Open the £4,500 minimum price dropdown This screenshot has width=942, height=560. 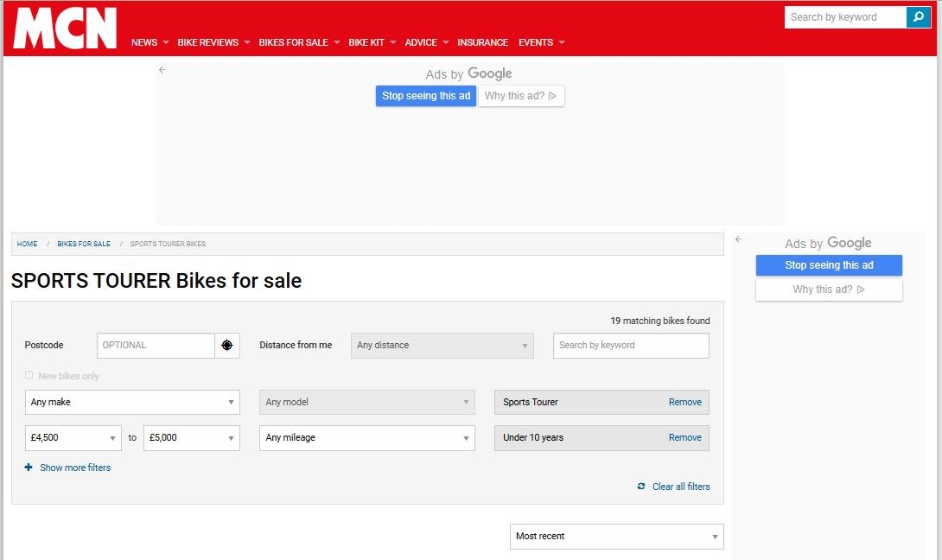pyautogui.click(x=73, y=438)
